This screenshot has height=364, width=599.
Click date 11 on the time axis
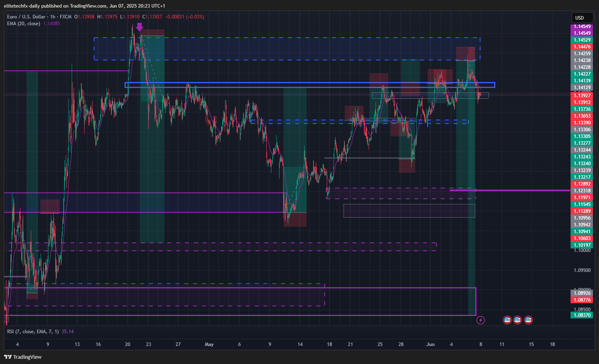502,344
